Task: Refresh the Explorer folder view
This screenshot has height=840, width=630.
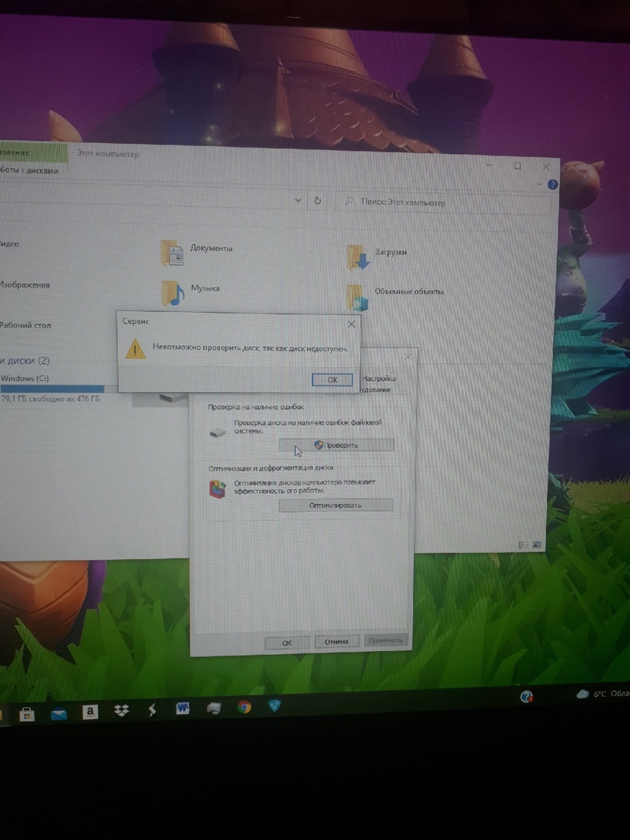Action: click(x=317, y=201)
